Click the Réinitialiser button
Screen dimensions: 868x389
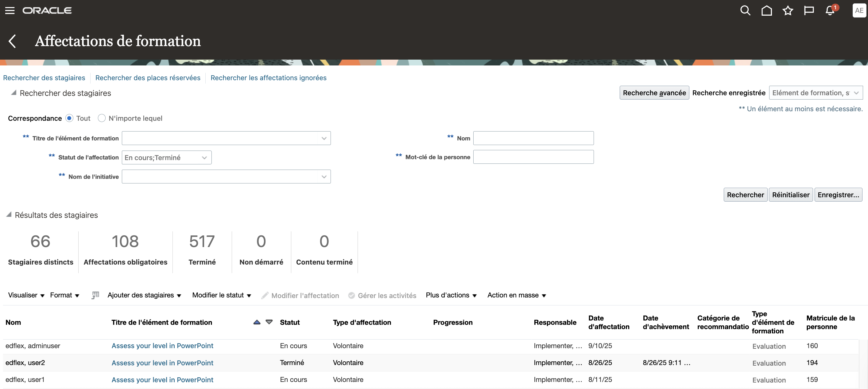click(x=791, y=195)
